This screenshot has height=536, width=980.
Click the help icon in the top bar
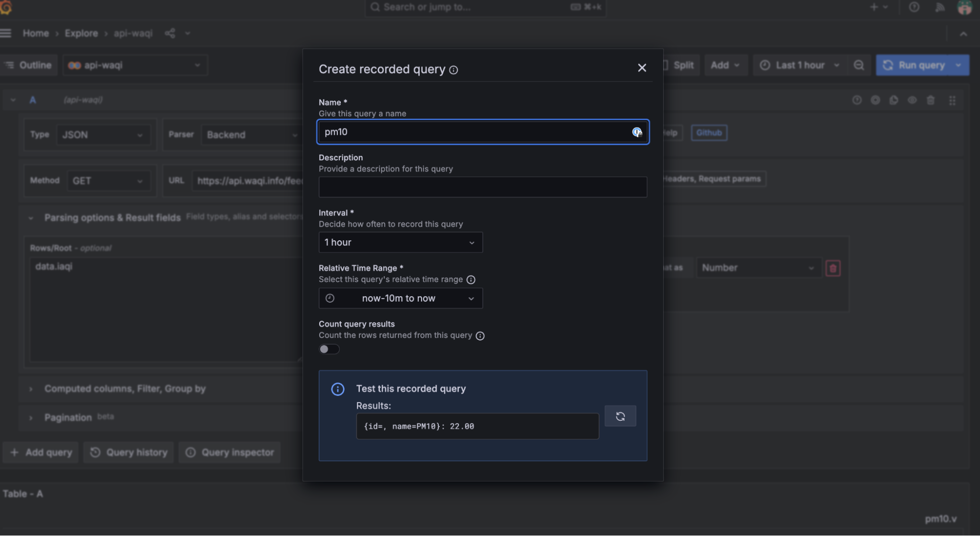click(x=913, y=7)
